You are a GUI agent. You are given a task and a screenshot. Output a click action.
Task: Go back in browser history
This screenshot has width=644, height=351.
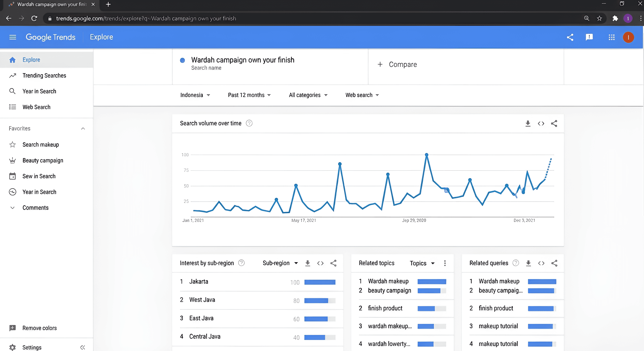(x=9, y=18)
